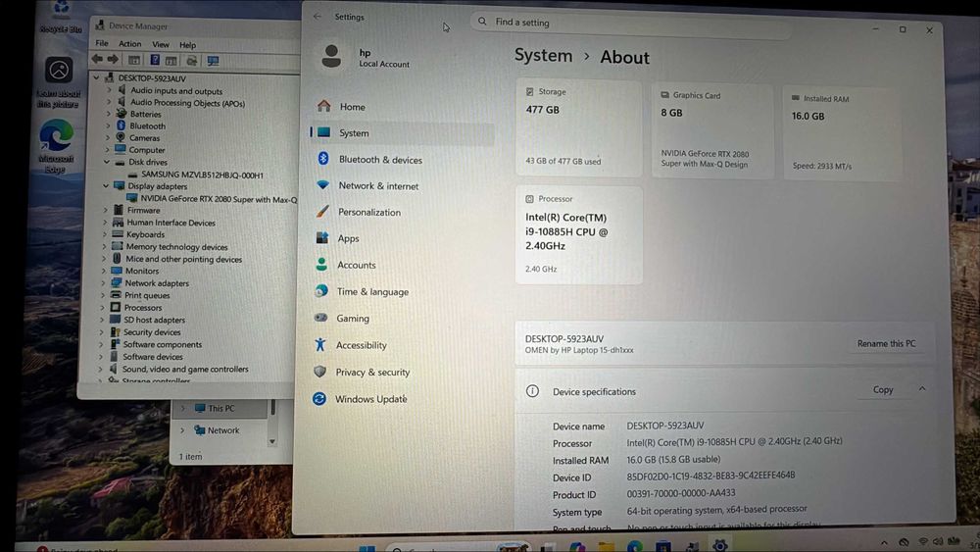
Task: Open the Processor info card
Action: [x=579, y=235]
